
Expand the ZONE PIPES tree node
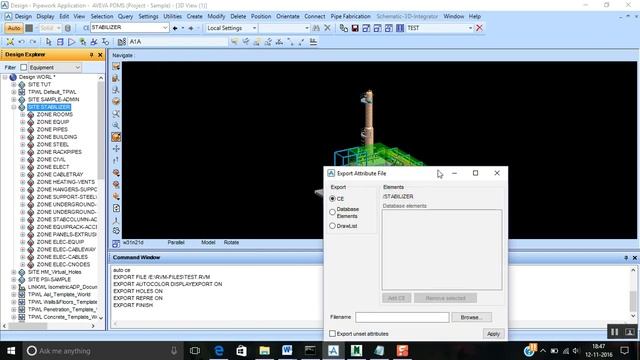(23, 129)
